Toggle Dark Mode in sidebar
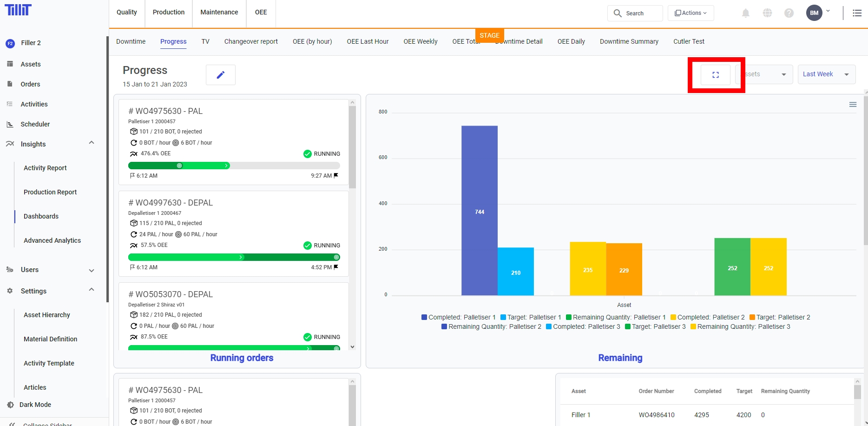The image size is (868, 426). (35, 405)
